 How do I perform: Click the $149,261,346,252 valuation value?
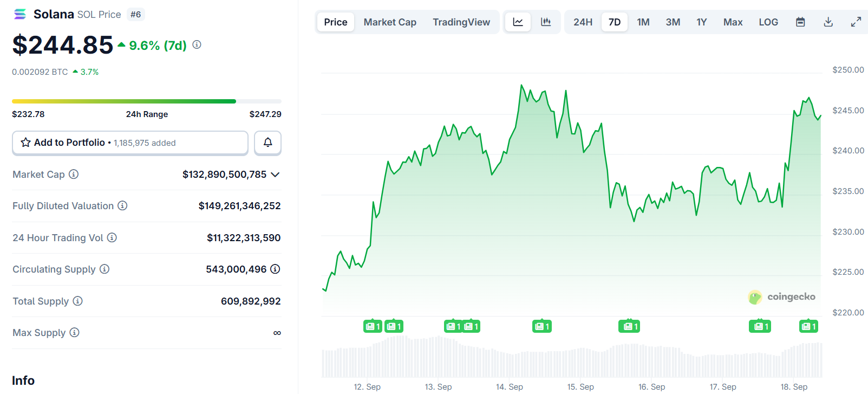tap(239, 205)
